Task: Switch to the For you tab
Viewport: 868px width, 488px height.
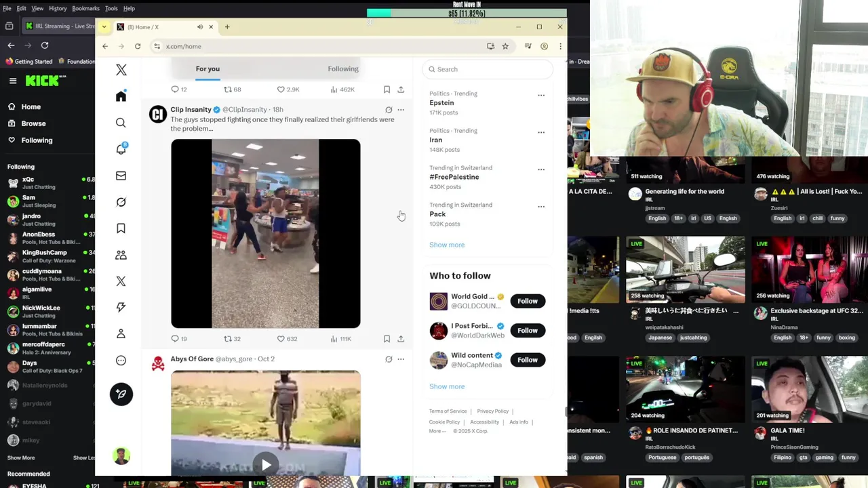Action: click(208, 68)
